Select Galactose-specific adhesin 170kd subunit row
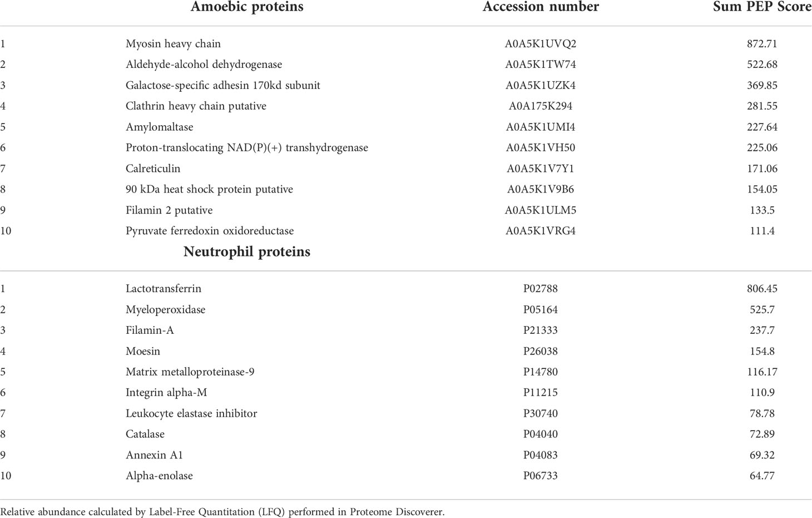This screenshot has height=518, width=812. pyautogui.click(x=406, y=85)
